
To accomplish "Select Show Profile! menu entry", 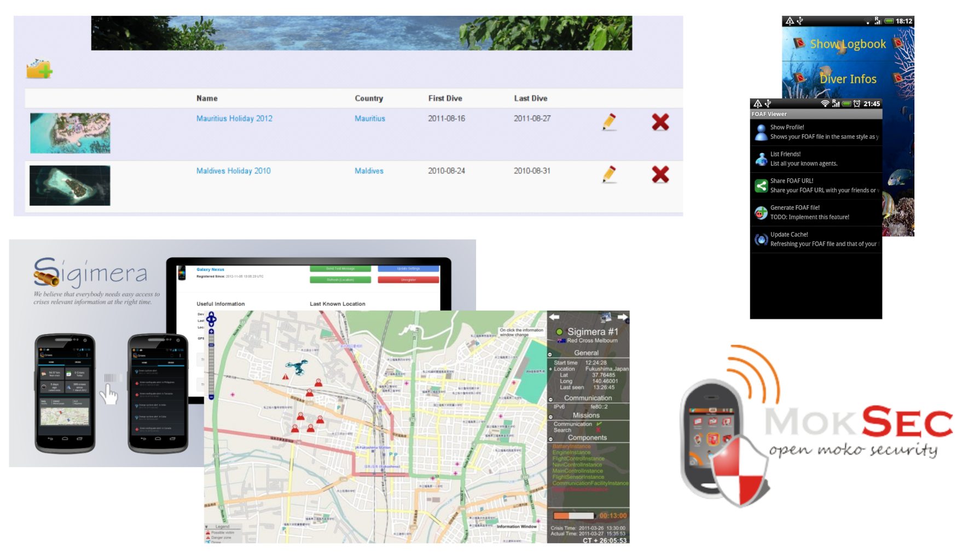I will pyautogui.click(x=815, y=132).
